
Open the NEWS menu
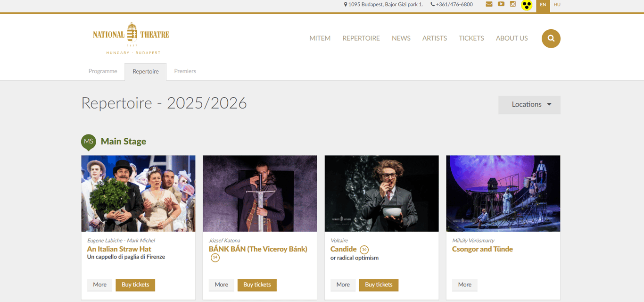(401, 38)
